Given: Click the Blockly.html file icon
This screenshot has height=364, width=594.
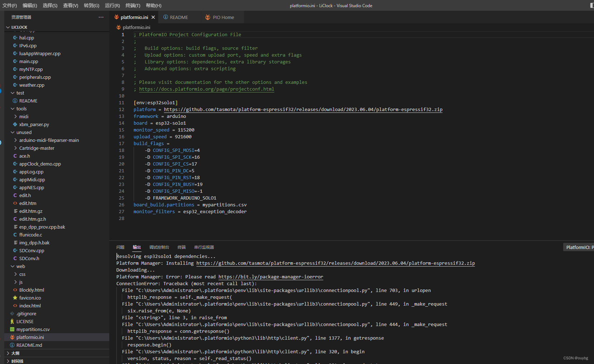Looking at the screenshot, I should tap(15, 290).
